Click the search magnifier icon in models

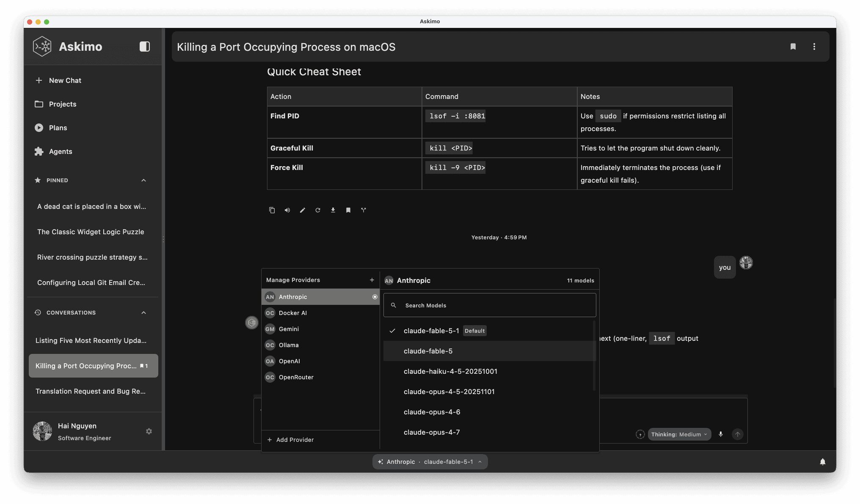(x=394, y=305)
